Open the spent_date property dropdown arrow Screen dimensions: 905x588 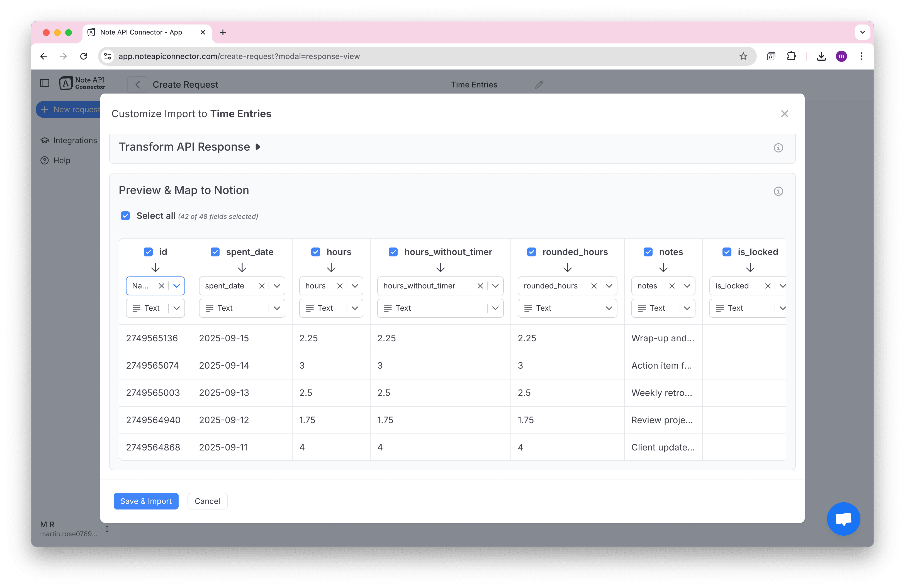pyautogui.click(x=277, y=286)
